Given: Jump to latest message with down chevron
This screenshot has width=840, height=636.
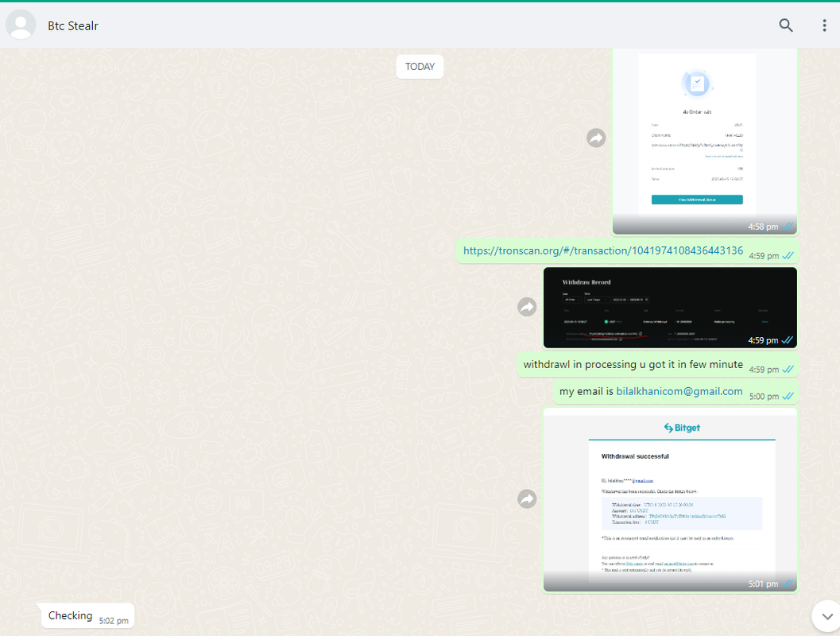Looking at the screenshot, I should 826,617.
